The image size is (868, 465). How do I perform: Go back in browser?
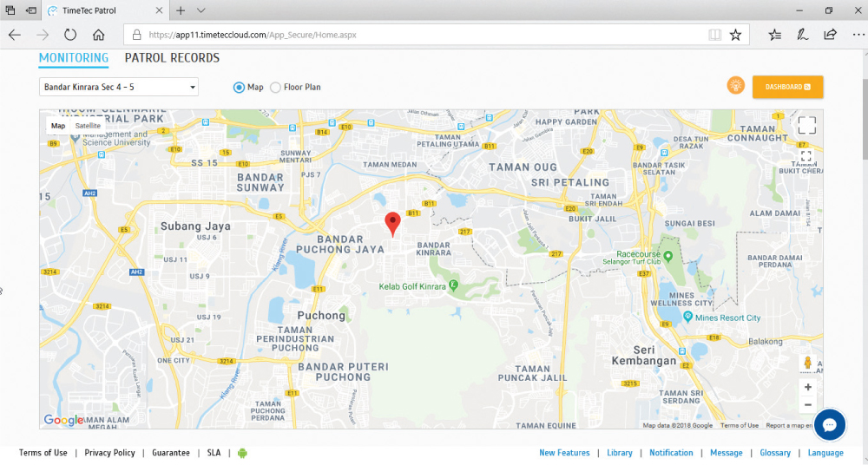coord(15,35)
